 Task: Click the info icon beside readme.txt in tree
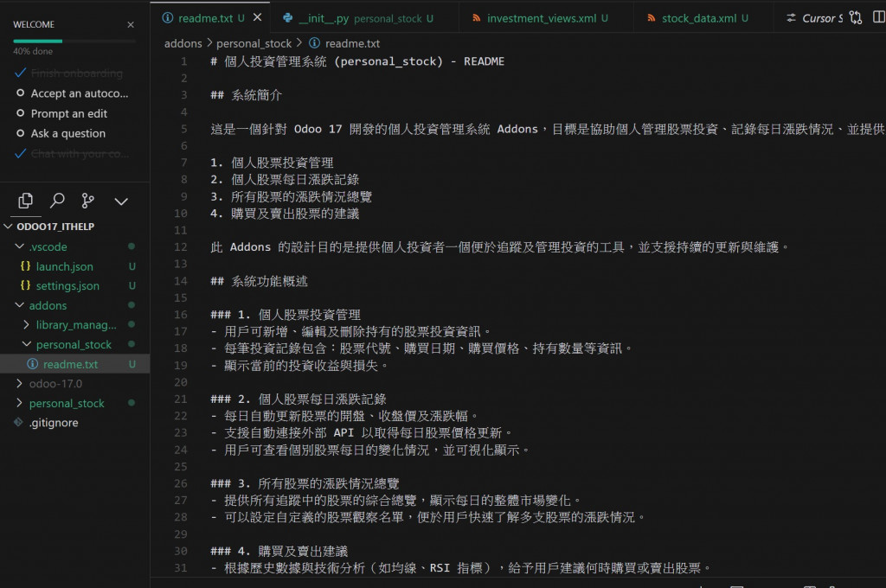pyautogui.click(x=33, y=364)
